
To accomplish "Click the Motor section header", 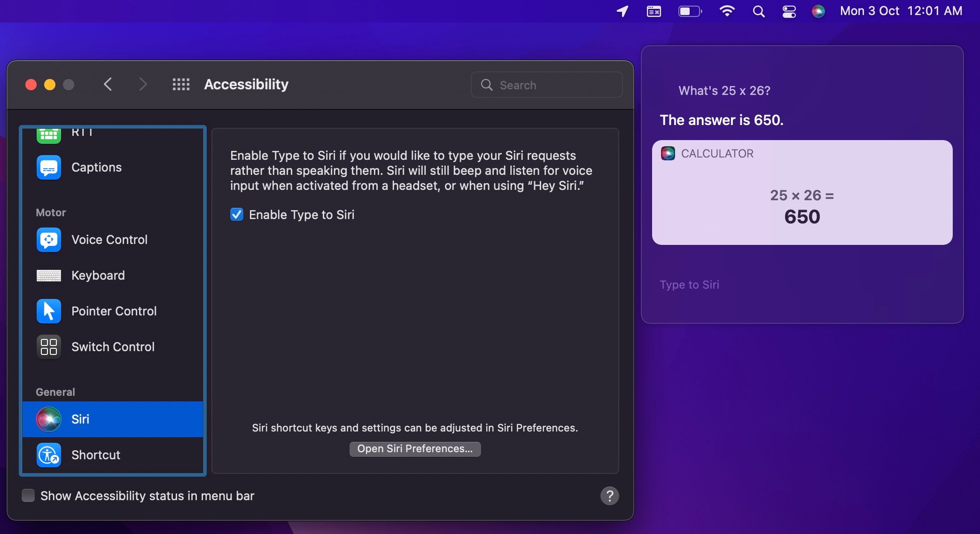I will coord(51,212).
